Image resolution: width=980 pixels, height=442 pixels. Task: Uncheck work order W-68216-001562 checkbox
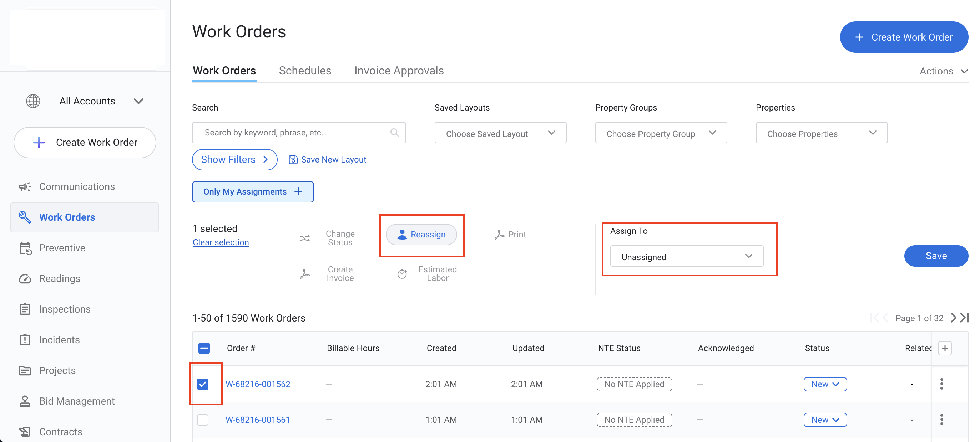[203, 384]
